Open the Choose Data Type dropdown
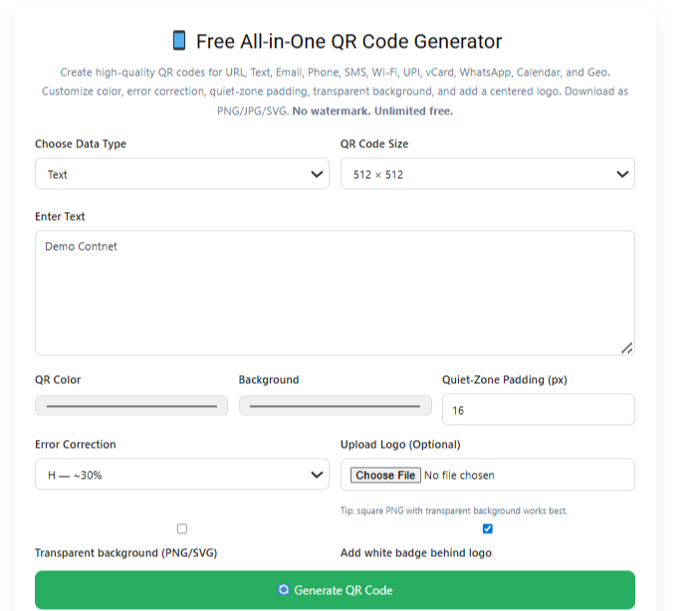This screenshot has width=700, height=611. tap(181, 174)
